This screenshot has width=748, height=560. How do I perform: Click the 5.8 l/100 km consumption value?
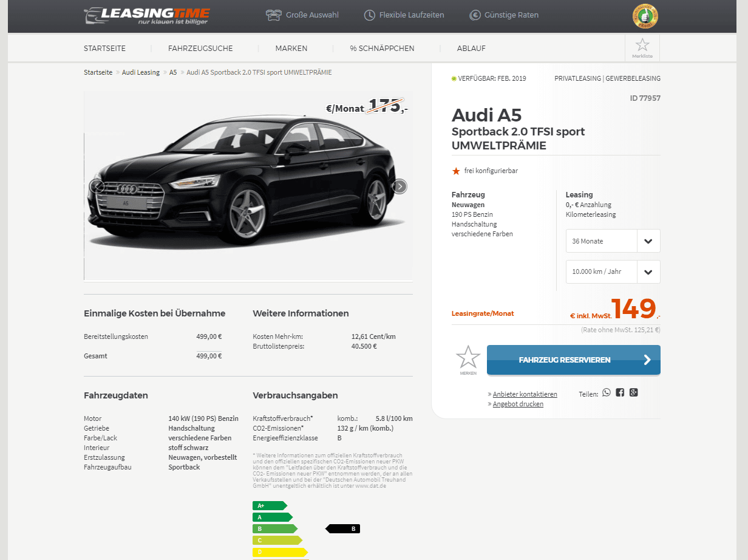point(394,418)
